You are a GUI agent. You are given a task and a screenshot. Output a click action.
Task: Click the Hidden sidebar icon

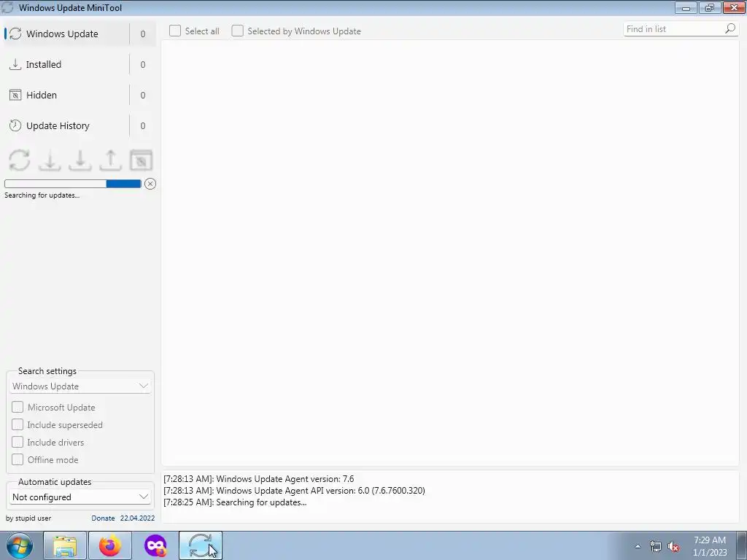coord(15,96)
